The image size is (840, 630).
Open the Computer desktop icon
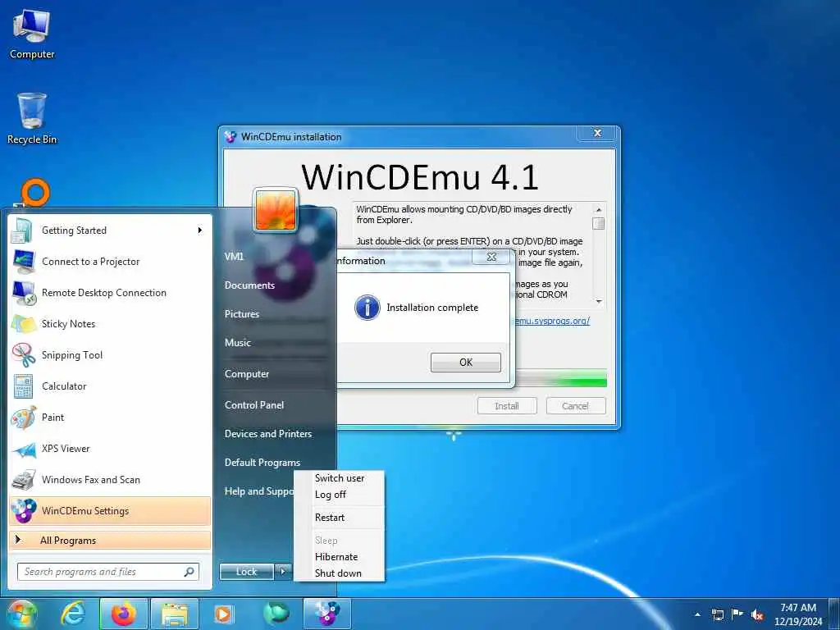pyautogui.click(x=32, y=34)
